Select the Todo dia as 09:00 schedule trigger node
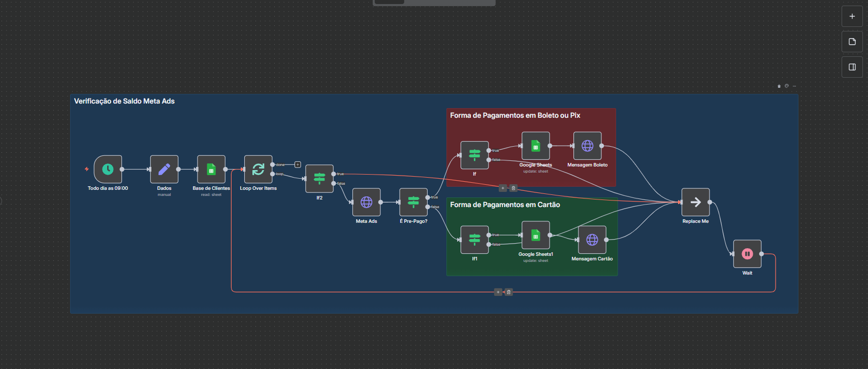 (x=108, y=169)
